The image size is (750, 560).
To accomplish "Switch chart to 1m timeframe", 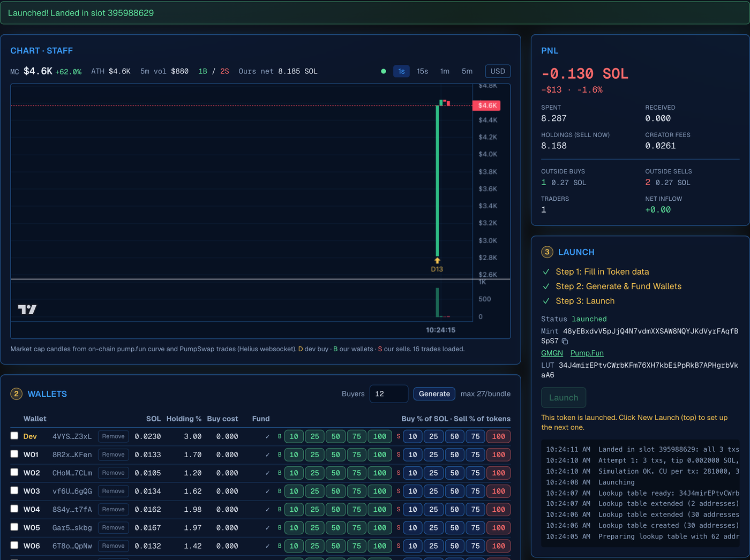I will (445, 71).
